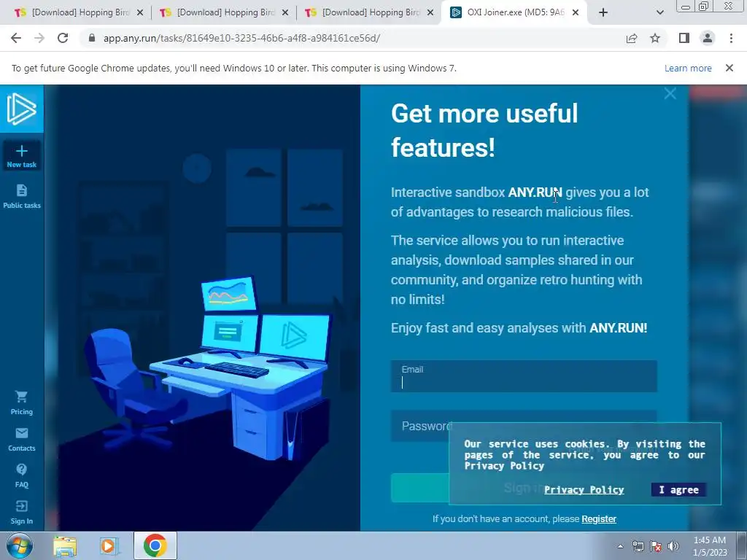The width and height of the screenshot is (747, 560).
Task: Reload the page with the refresh icon
Action: click(63, 38)
